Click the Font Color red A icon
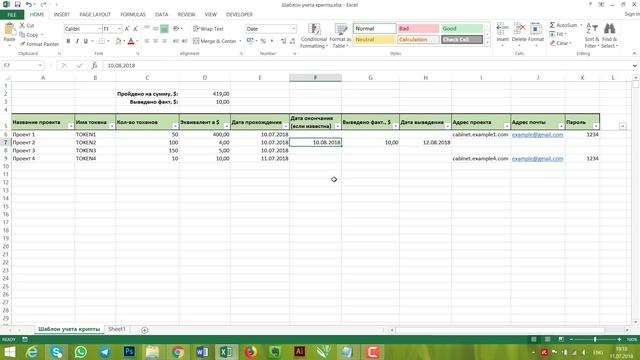The image size is (640, 360). click(x=131, y=41)
